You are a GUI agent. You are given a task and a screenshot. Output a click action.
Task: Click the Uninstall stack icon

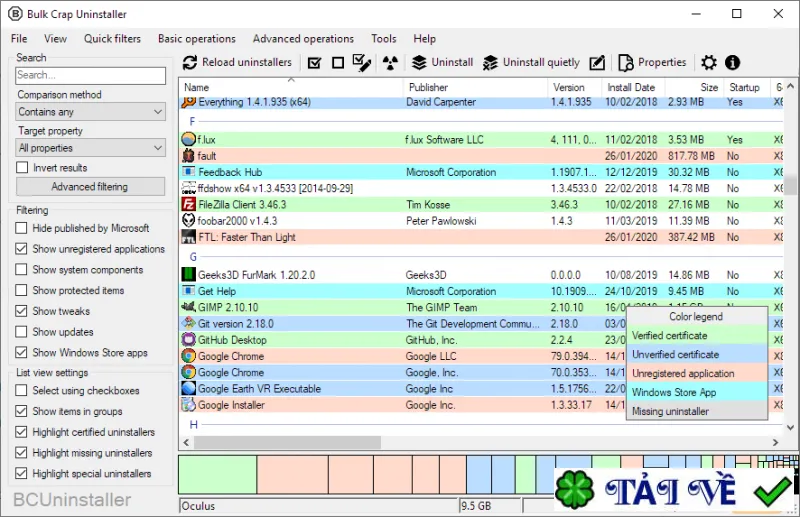[419, 63]
